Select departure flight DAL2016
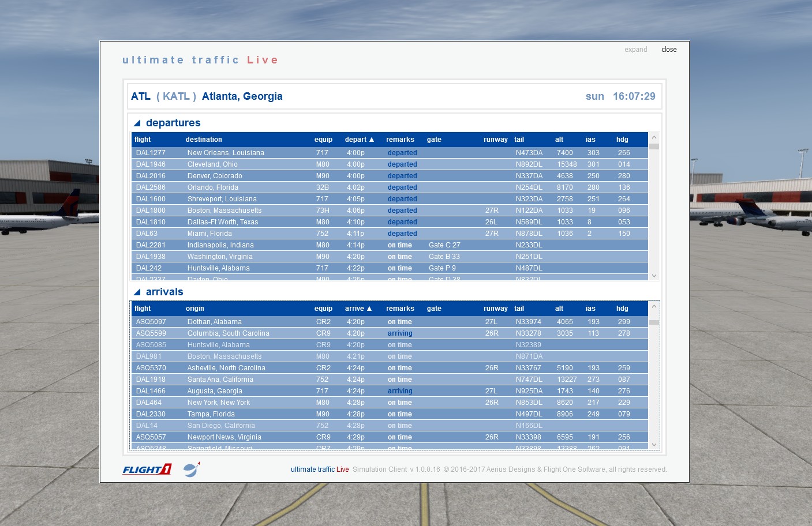The image size is (812, 526). pyautogui.click(x=390, y=176)
